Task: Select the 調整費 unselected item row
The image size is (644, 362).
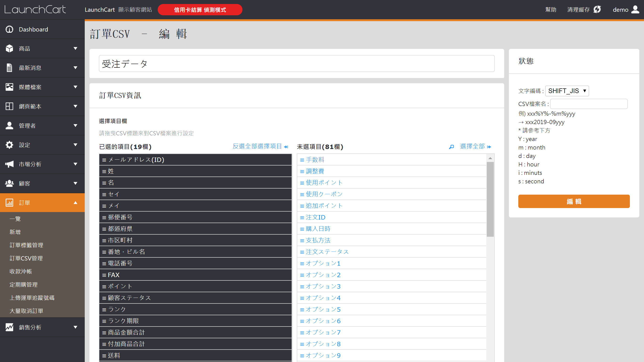Action: (x=391, y=171)
